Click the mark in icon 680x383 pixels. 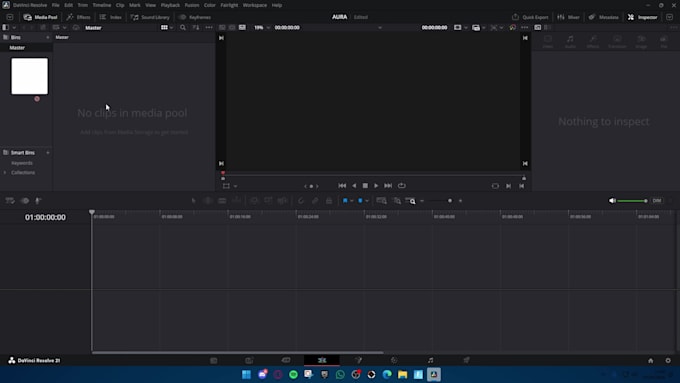click(508, 186)
